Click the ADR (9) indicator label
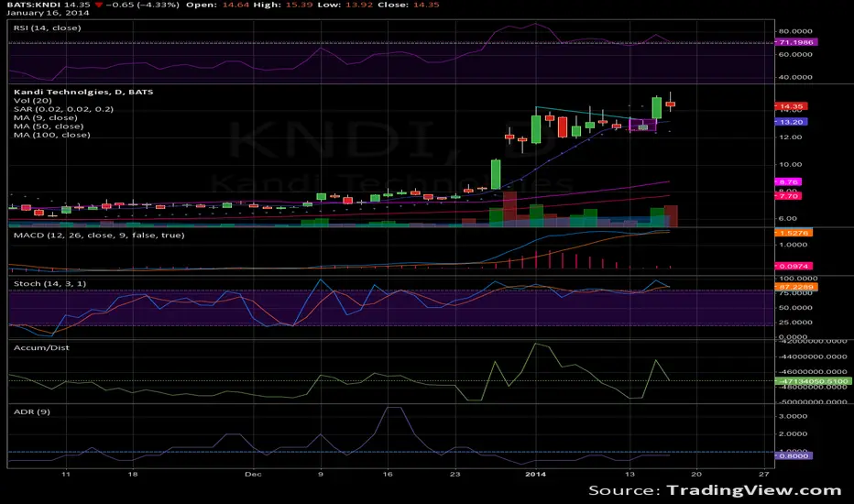The height and width of the screenshot is (504, 854). point(31,412)
